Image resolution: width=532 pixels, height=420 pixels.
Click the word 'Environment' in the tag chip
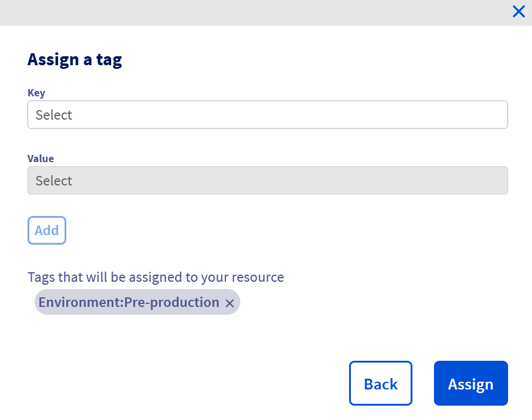pos(80,303)
